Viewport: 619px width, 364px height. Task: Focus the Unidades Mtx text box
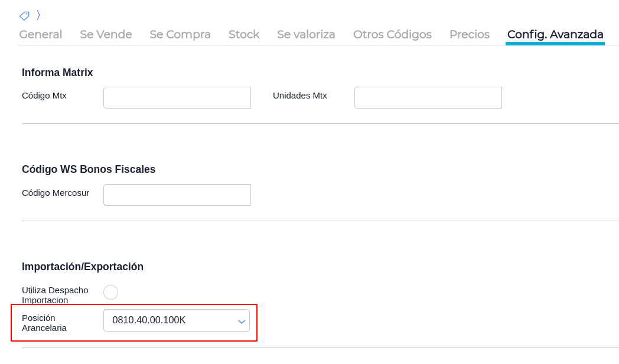pyautogui.click(x=428, y=98)
